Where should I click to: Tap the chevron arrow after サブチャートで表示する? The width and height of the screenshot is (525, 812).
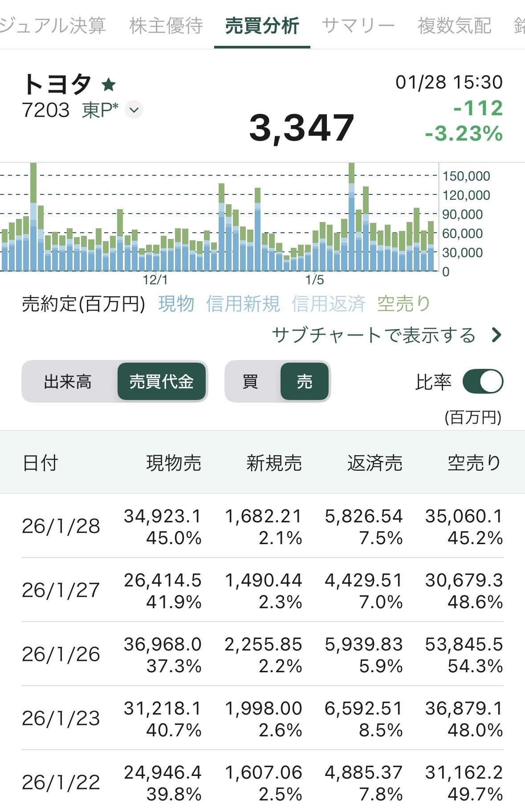coord(496,335)
